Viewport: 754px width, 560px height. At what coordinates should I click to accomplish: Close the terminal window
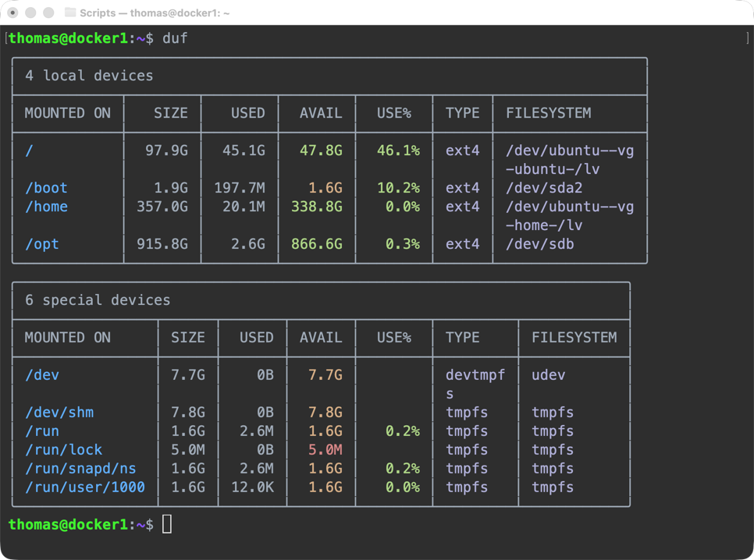(13, 12)
